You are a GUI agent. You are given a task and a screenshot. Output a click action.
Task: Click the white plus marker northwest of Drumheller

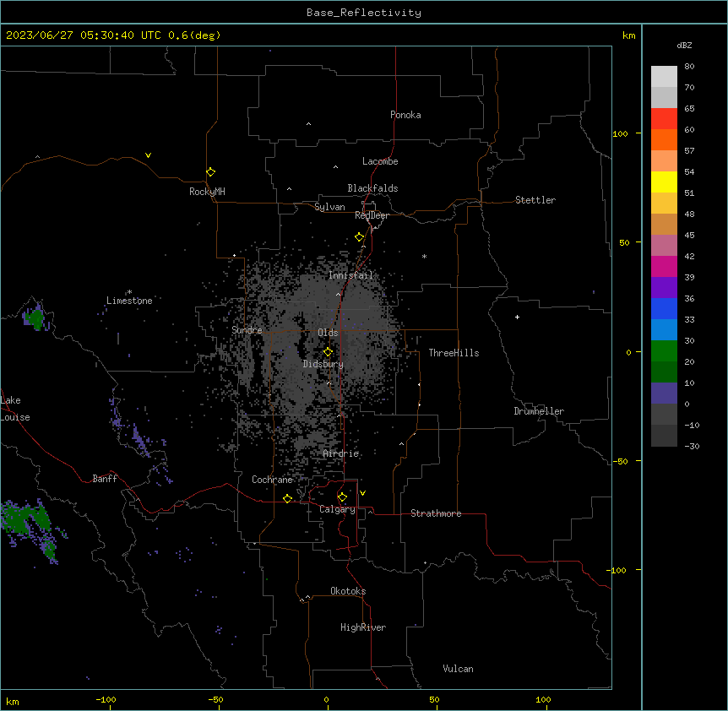click(x=517, y=317)
